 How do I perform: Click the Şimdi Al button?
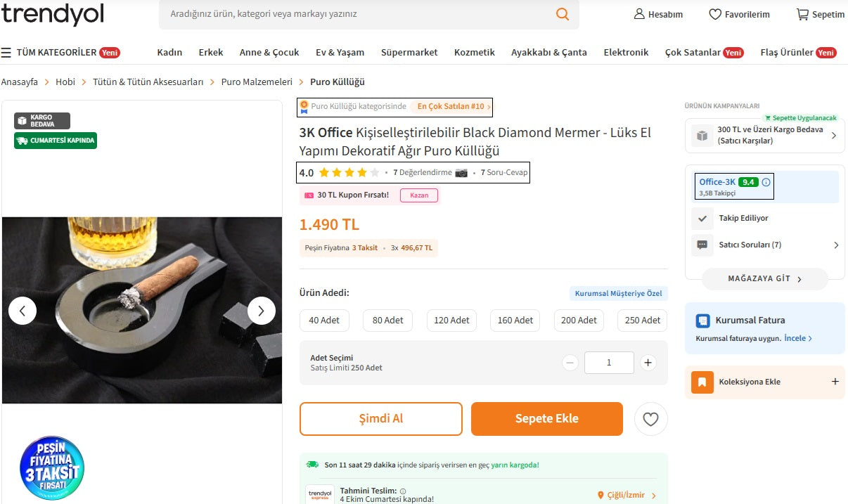(x=381, y=419)
